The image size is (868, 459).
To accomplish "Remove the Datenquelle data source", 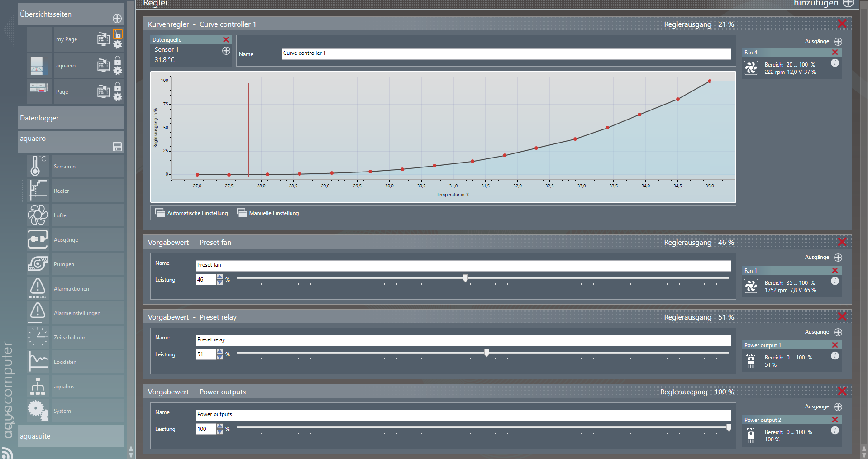I will click(x=226, y=40).
